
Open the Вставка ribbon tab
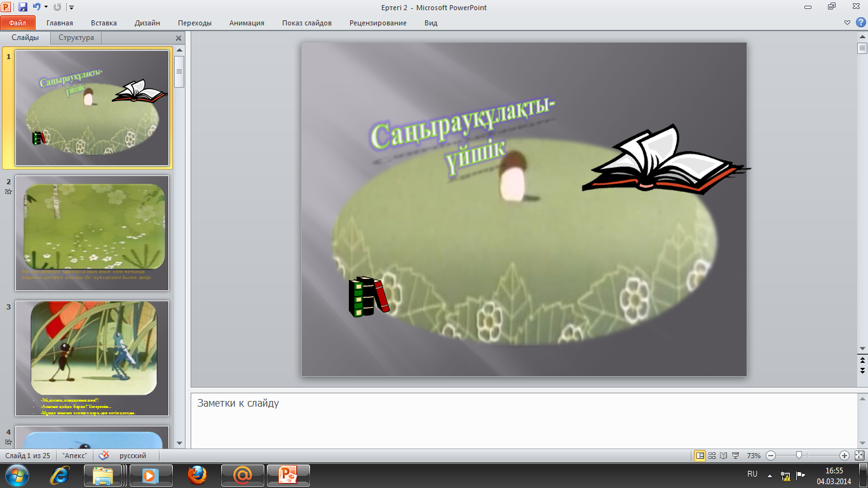coord(104,23)
